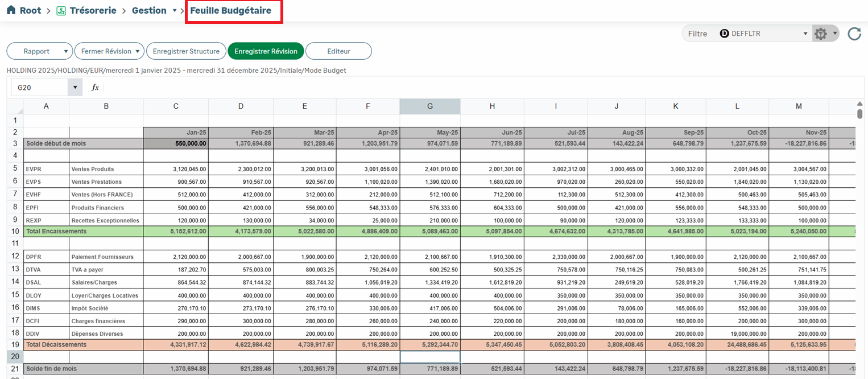Click the green Trésorerie module icon
The width and height of the screenshot is (868, 379).
(x=61, y=11)
